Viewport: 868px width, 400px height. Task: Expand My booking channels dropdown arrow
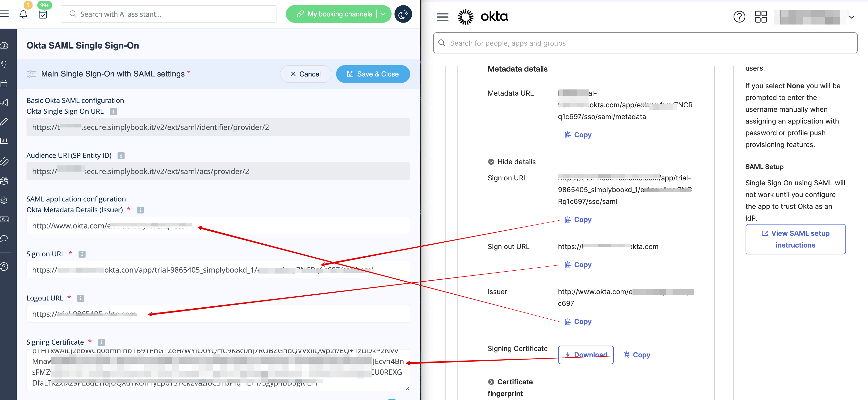click(383, 14)
